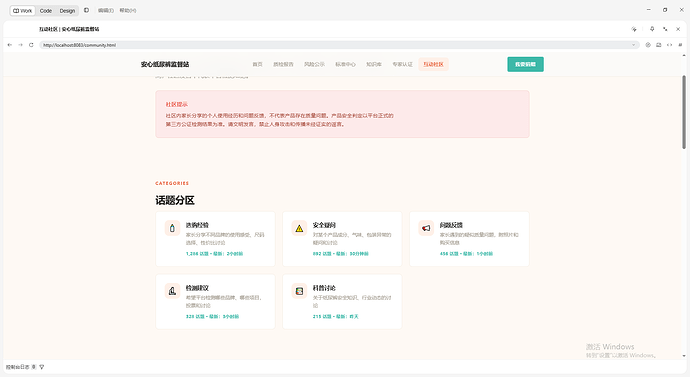Image resolution: width=690 pixels, height=377 pixels.
Task: Open the 专家认证 nav link
Action: click(x=402, y=64)
